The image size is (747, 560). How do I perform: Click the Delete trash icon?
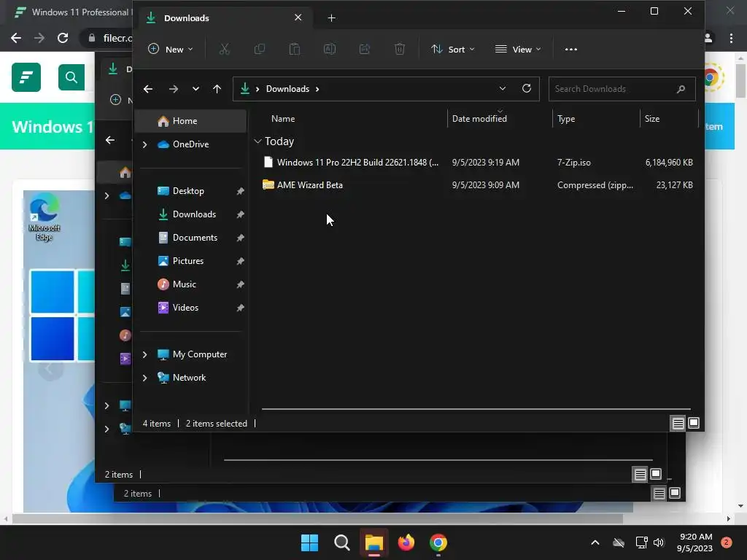[x=400, y=49]
